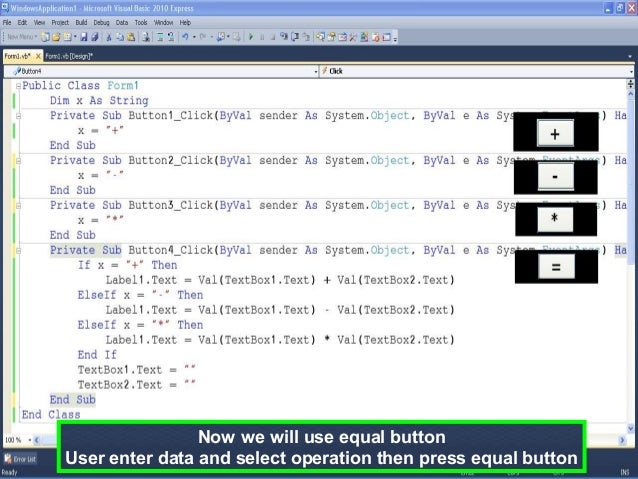Click the plus (+) button

coord(555,133)
